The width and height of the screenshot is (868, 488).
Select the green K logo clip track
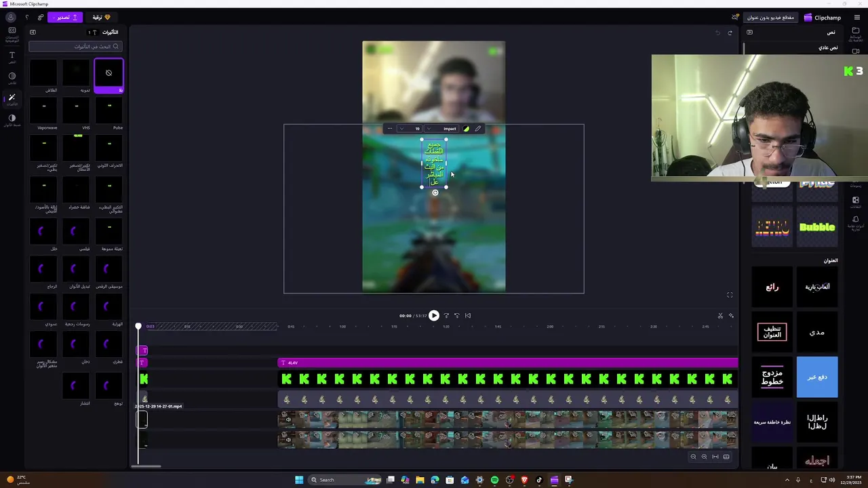508,379
